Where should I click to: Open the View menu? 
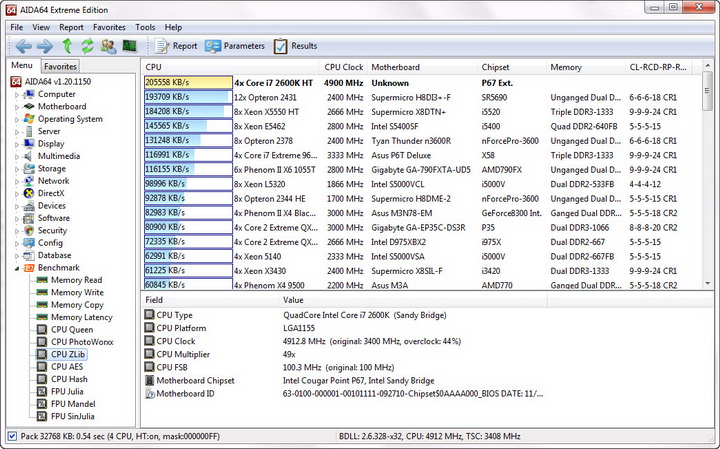click(41, 28)
